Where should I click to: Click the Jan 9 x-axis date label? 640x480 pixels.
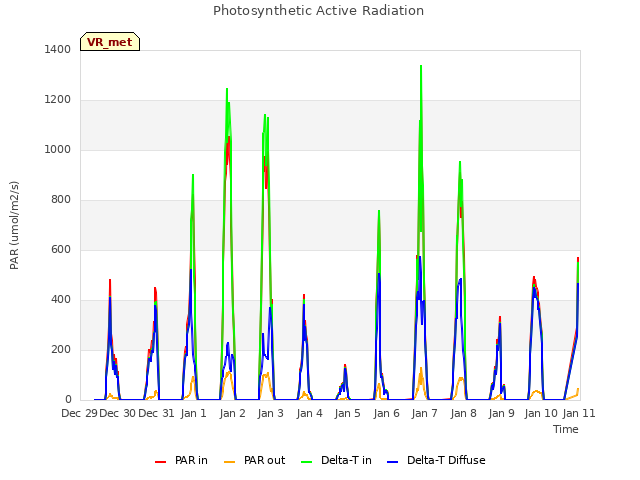pos(502,413)
